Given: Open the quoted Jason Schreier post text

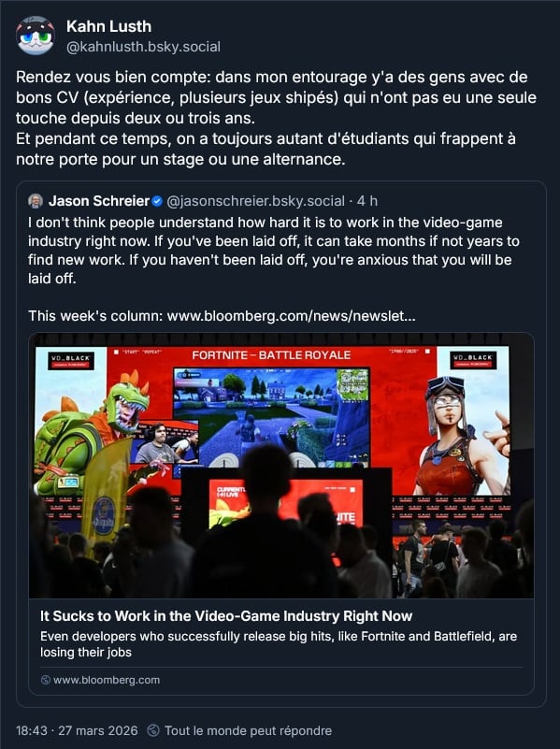Looking at the screenshot, I should (x=274, y=251).
